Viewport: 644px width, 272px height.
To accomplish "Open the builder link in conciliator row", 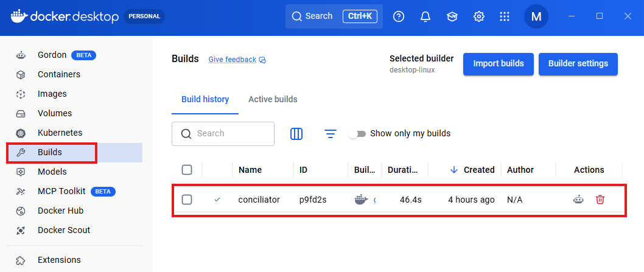I will tap(374, 200).
